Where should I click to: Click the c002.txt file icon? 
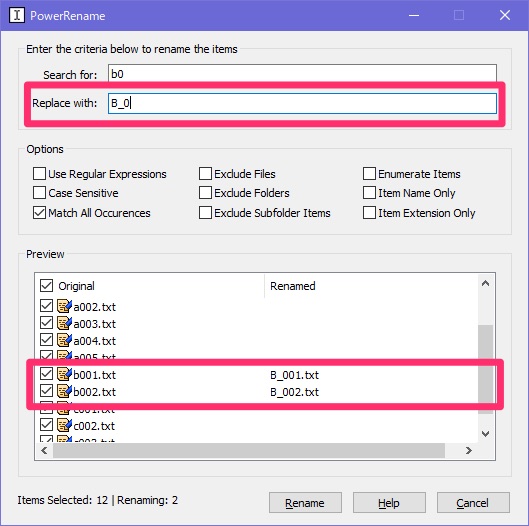64,425
